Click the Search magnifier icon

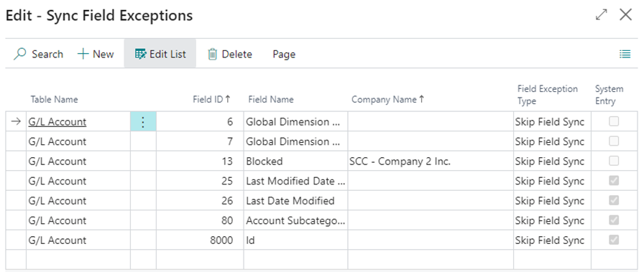(x=19, y=54)
